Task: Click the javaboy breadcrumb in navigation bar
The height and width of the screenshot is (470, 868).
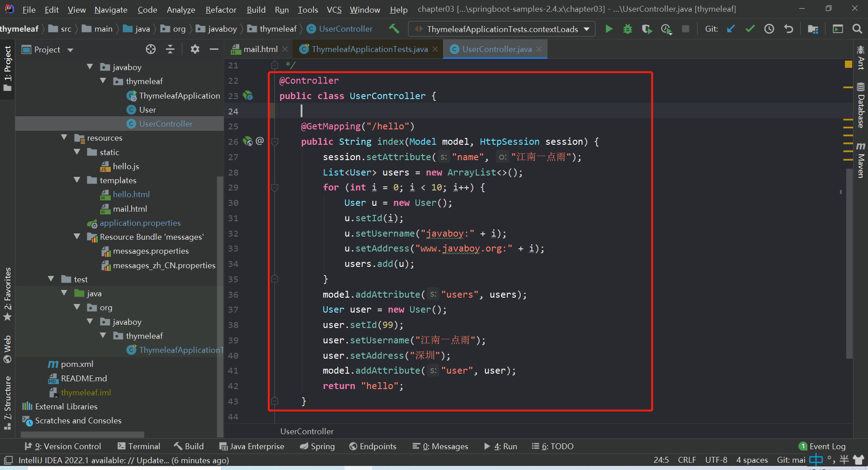Action: tap(217, 29)
